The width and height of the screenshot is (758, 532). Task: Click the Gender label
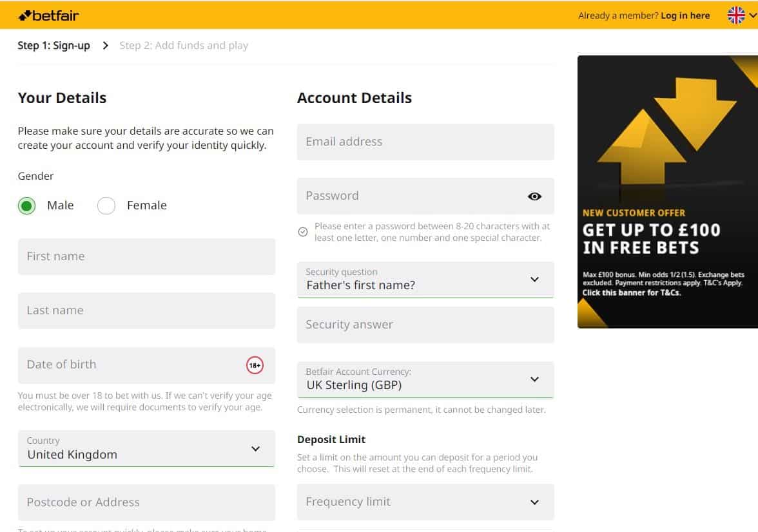click(x=36, y=176)
